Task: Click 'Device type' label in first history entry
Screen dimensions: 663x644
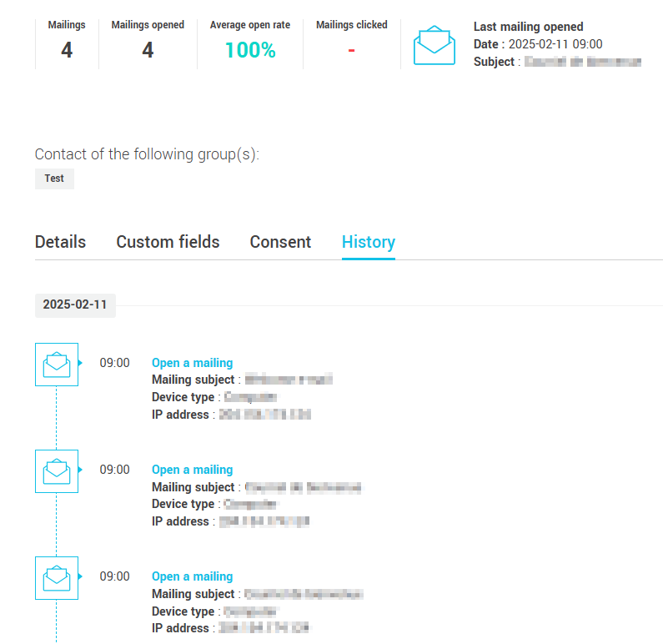Action: point(183,397)
